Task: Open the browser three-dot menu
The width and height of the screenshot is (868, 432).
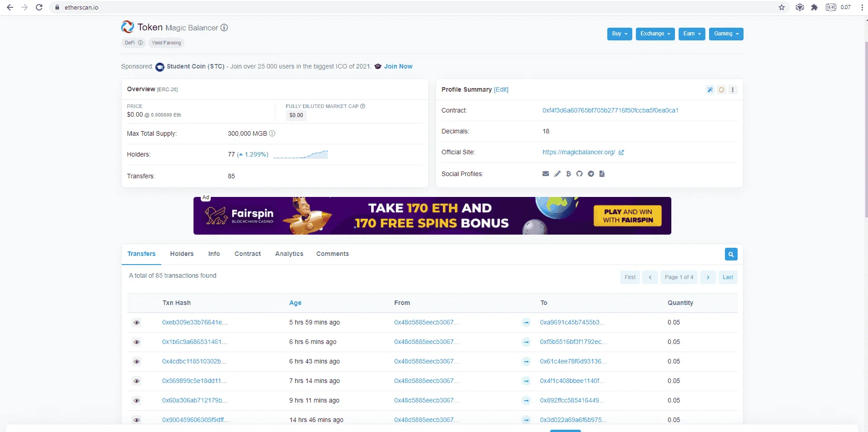Action: click(x=862, y=7)
